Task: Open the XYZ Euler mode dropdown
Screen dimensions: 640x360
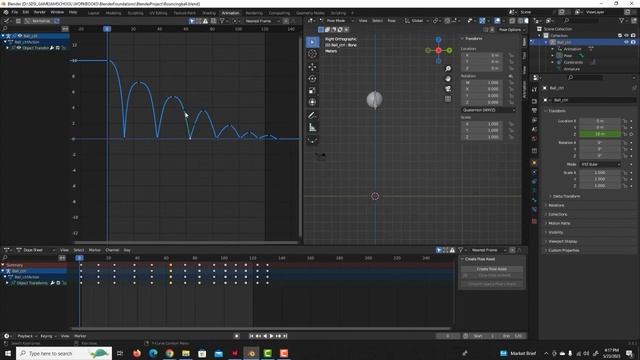Action: pyautogui.click(x=600, y=164)
